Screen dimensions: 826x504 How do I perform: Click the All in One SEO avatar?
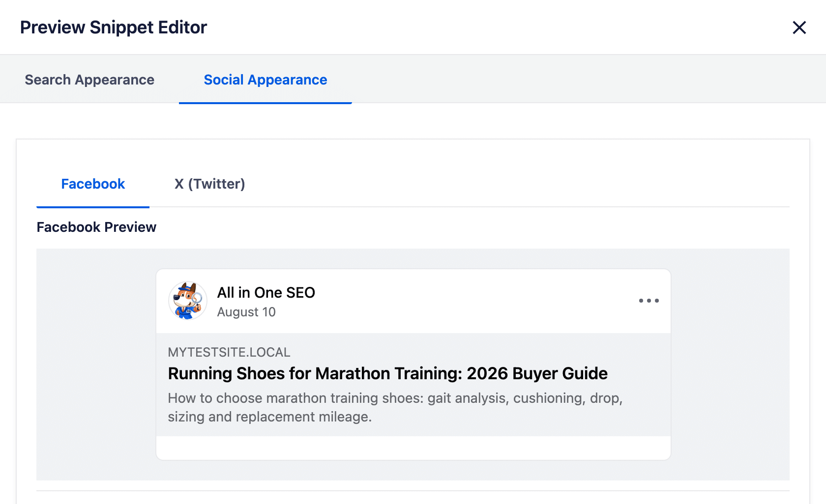188,301
